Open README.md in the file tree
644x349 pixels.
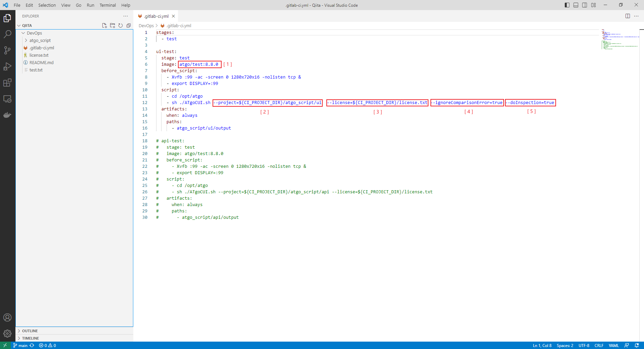coord(42,62)
